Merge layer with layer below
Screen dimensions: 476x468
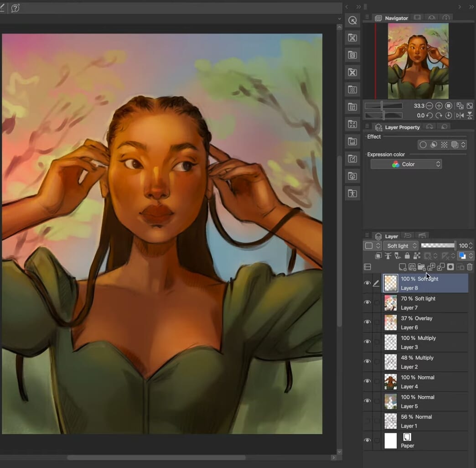(441, 267)
